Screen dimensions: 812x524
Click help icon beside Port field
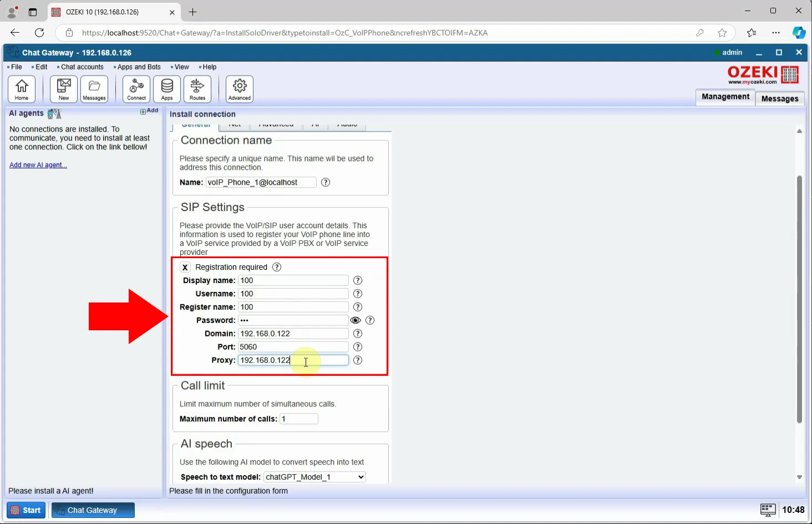tap(358, 347)
